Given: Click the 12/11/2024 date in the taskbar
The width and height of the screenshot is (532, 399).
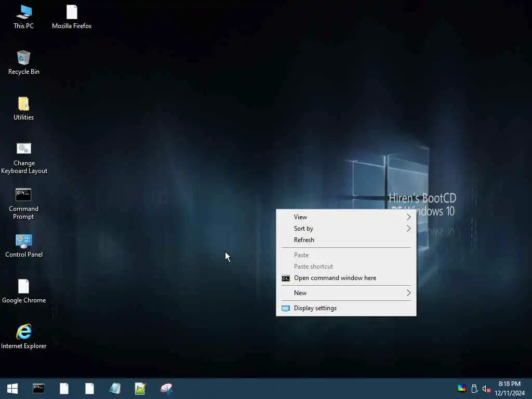Looking at the screenshot, I should click(510, 393).
